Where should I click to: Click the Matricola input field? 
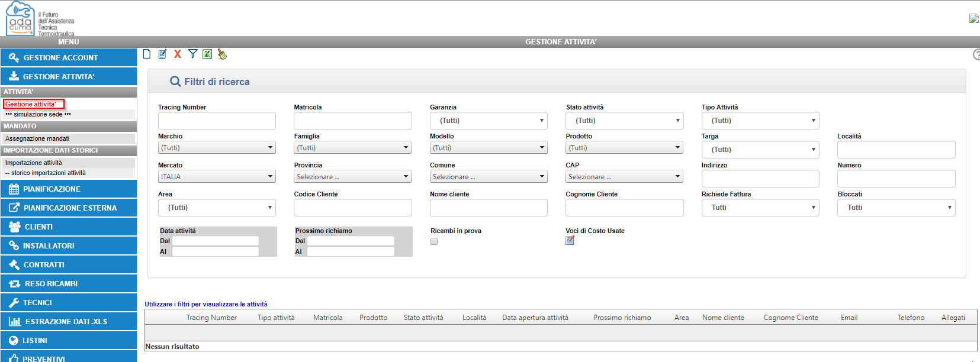pyautogui.click(x=352, y=121)
